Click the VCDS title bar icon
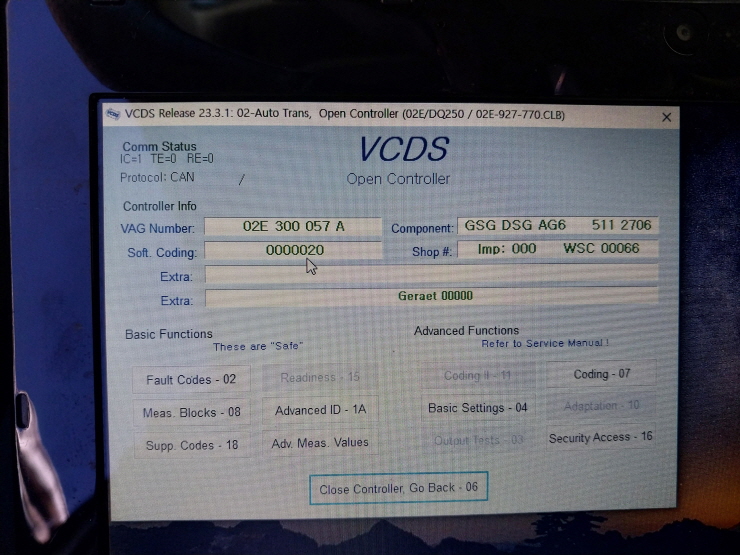 click(x=113, y=114)
